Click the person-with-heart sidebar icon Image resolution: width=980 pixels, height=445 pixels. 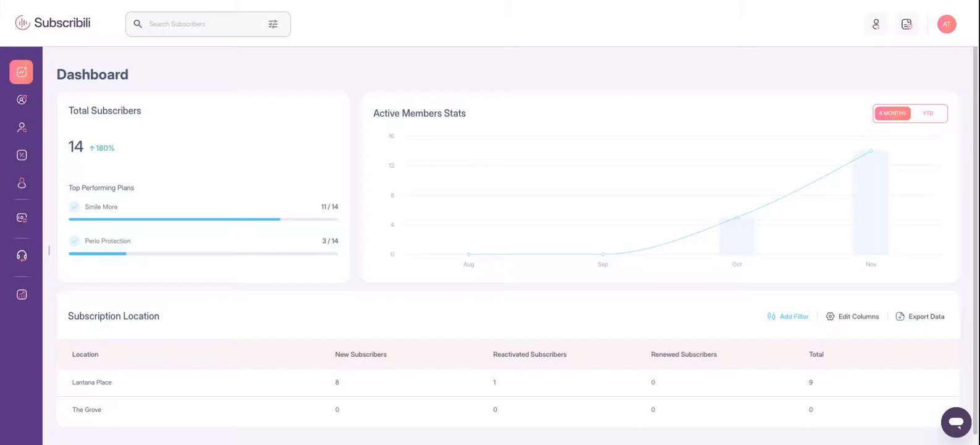tap(22, 100)
